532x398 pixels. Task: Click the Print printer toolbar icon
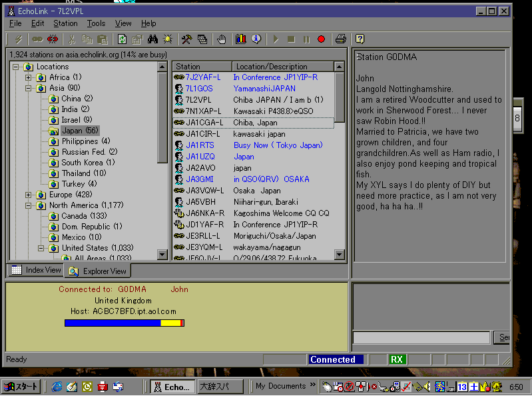pyautogui.click(x=341, y=39)
